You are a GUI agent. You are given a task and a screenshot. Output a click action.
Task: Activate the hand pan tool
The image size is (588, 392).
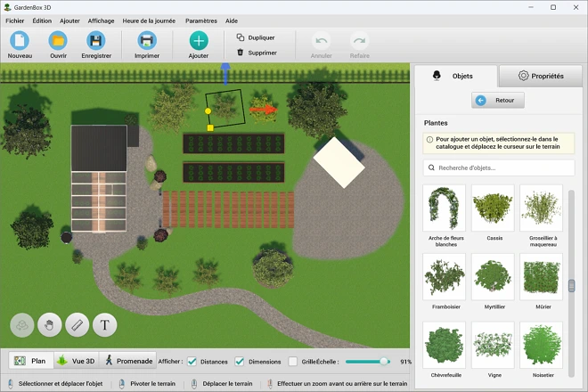tap(49, 325)
